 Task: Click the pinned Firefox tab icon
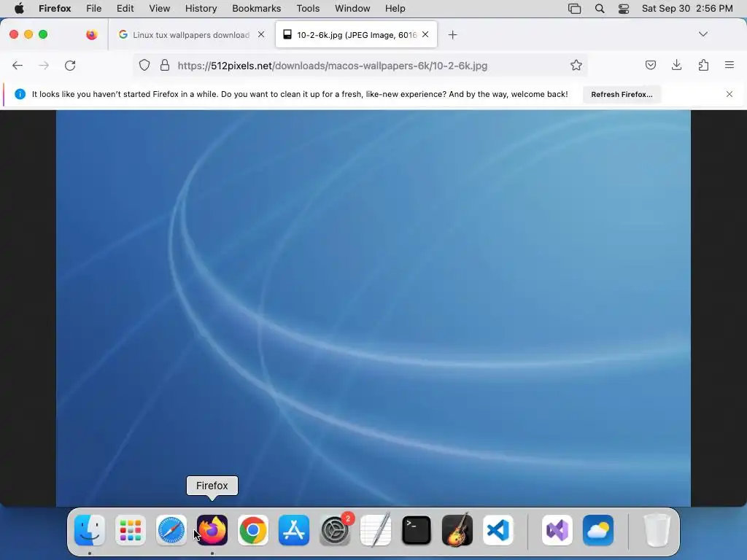(92, 35)
